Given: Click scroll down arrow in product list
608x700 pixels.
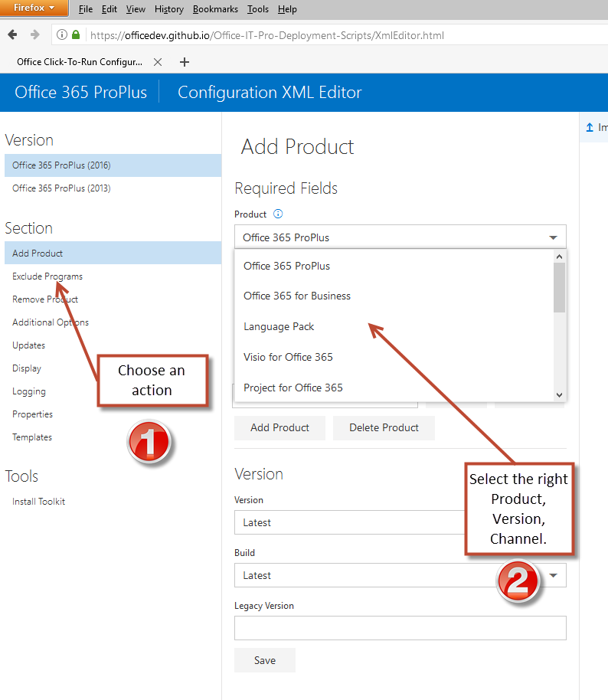Looking at the screenshot, I should point(559,395).
